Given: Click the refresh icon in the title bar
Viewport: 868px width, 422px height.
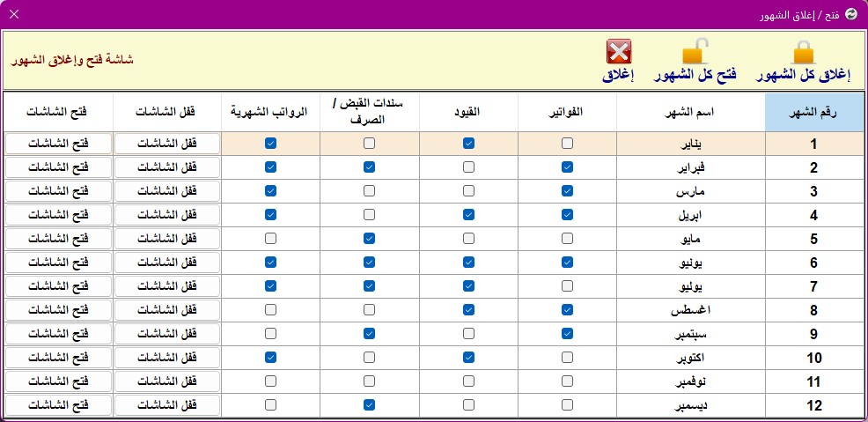Looking at the screenshot, I should 851,15.
